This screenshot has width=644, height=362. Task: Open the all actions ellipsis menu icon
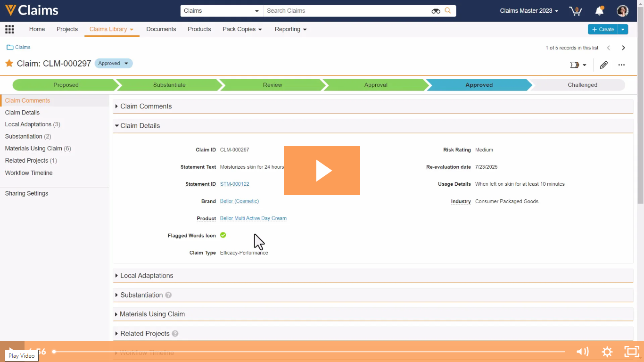click(621, 65)
